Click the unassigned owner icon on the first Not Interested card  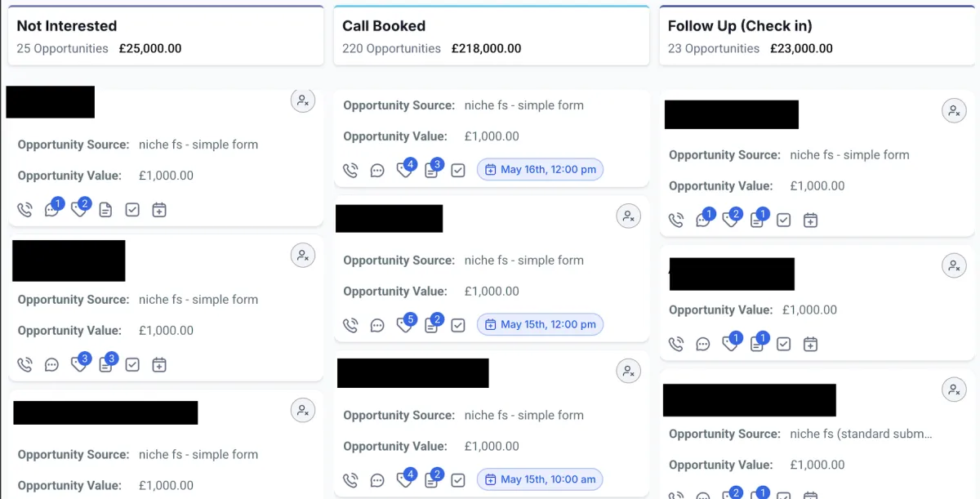pyautogui.click(x=303, y=100)
